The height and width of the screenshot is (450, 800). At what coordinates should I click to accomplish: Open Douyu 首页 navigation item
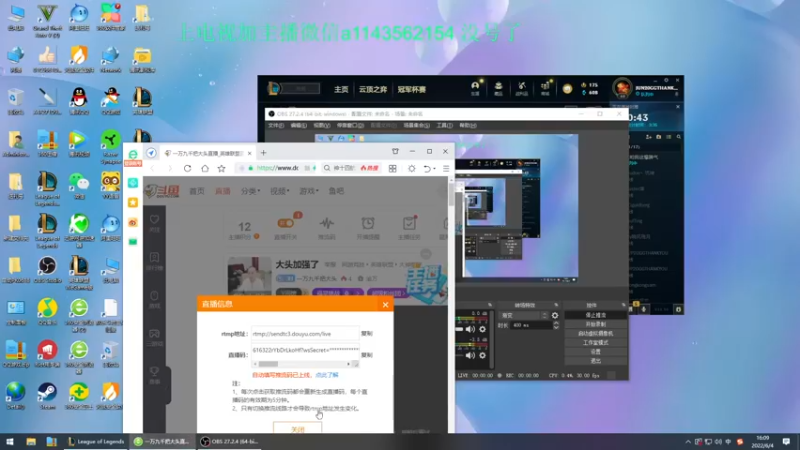[196, 191]
